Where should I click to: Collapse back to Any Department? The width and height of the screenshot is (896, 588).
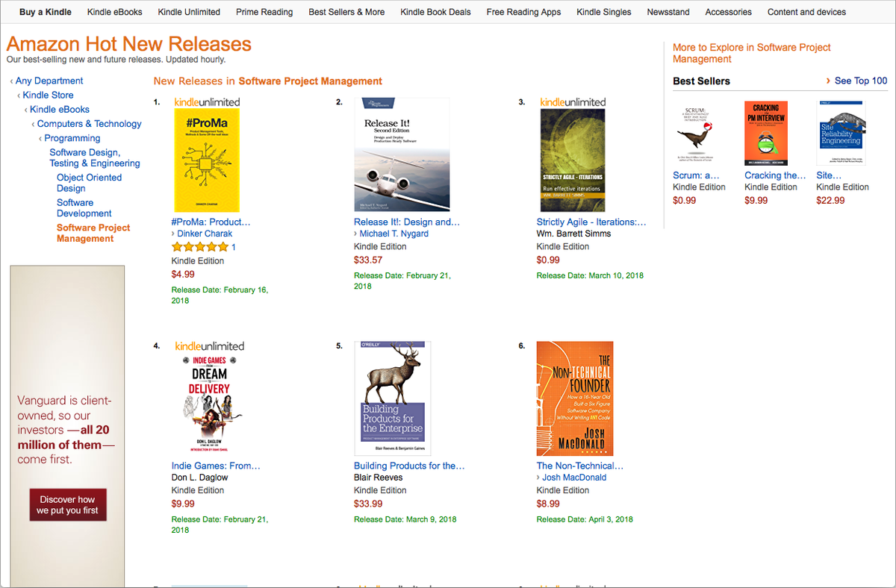(x=49, y=80)
